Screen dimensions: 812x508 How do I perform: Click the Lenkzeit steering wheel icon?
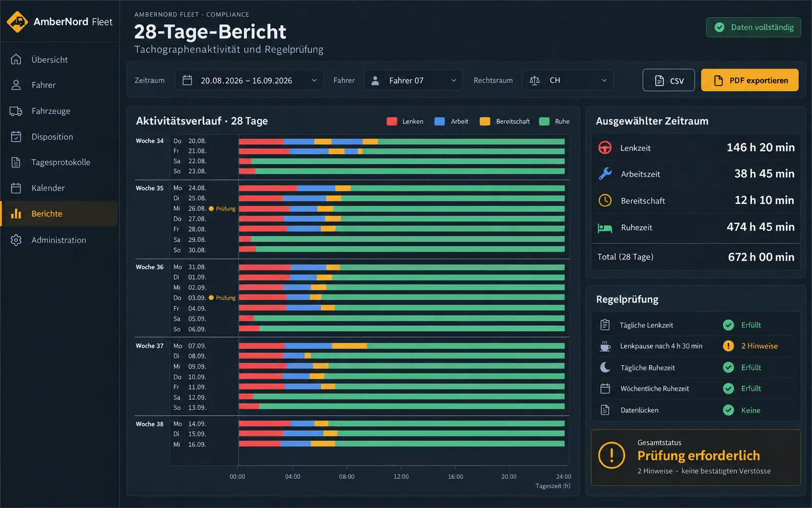click(x=605, y=147)
